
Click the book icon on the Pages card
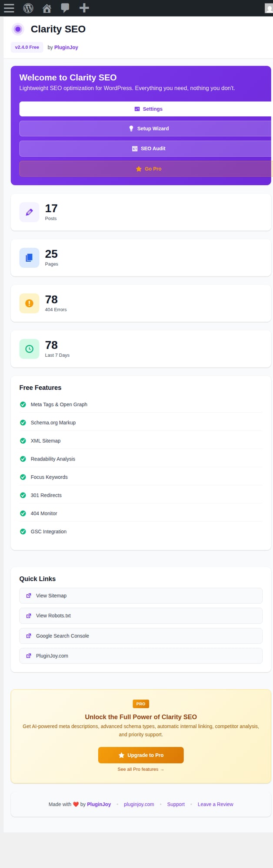[29, 257]
